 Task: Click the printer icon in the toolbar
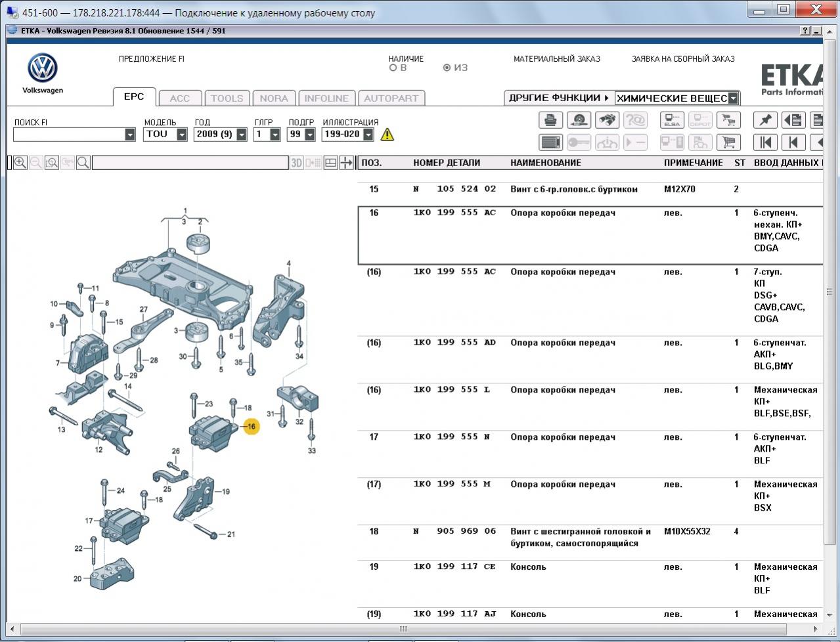[550, 120]
